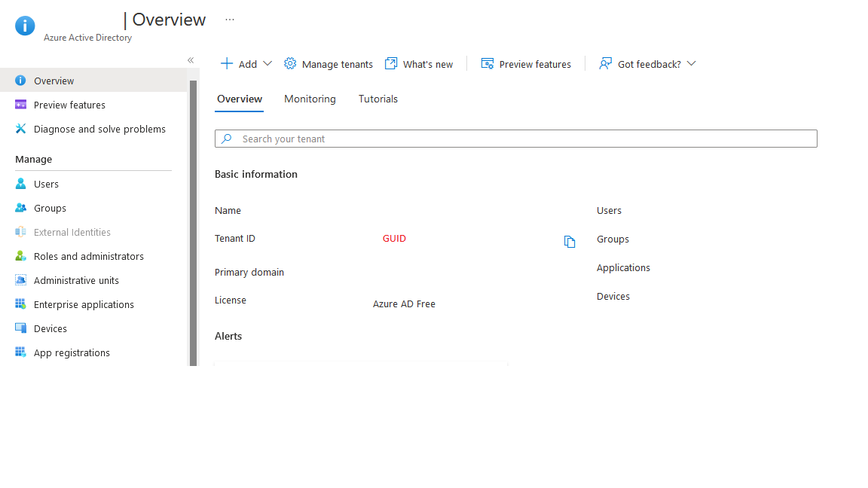The image size is (868, 488).
Task: Click the Diagnose and solve problems wrench icon
Action: click(20, 129)
